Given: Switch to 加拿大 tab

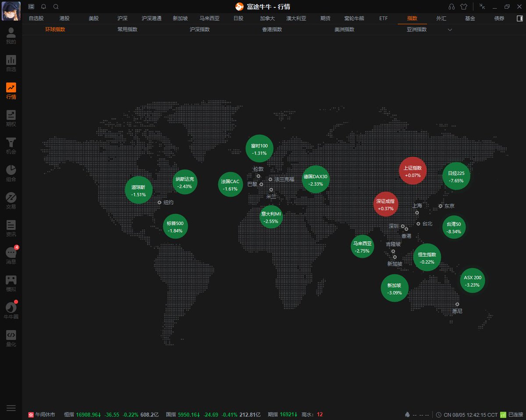Looking at the screenshot, I should tap(267, 18).
